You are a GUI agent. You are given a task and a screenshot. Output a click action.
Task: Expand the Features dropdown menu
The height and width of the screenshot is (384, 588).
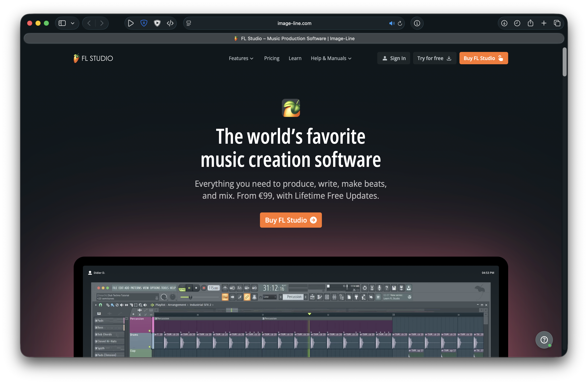241,58
